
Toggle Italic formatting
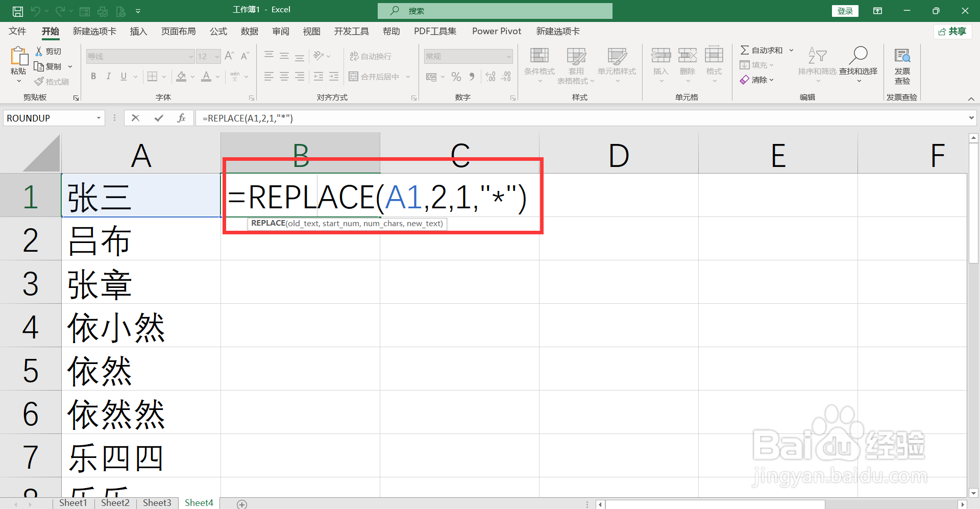click(108, 77)
